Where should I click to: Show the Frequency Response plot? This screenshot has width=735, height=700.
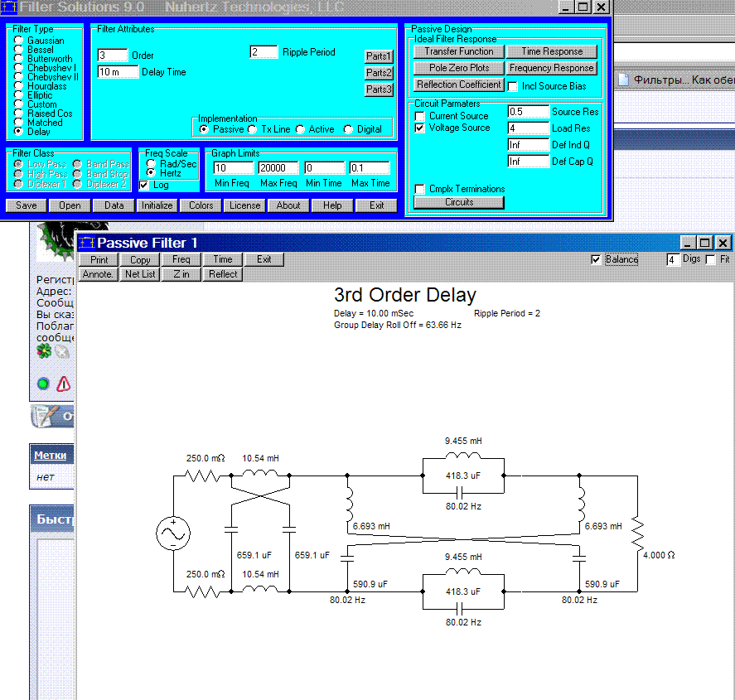tap(551, 68)
